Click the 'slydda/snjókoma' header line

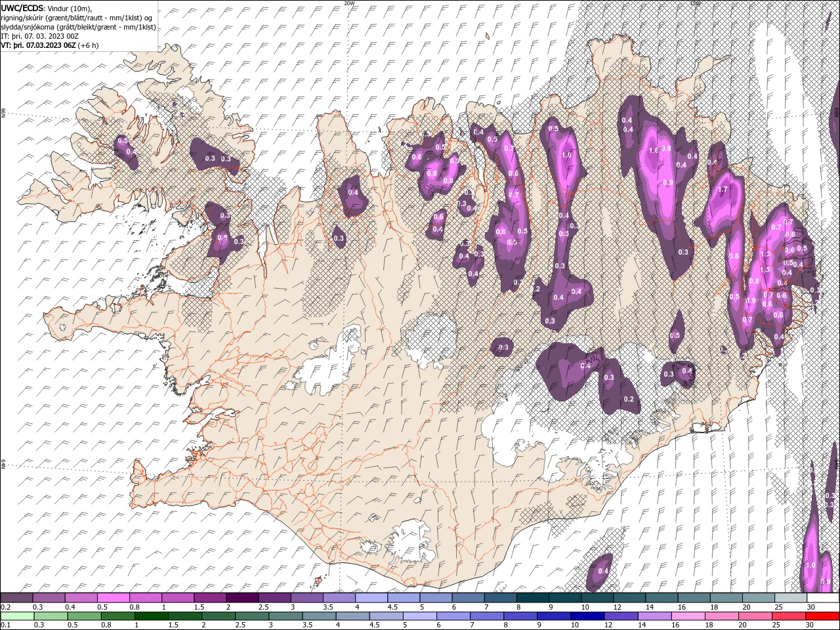click(x=79, y=27)
